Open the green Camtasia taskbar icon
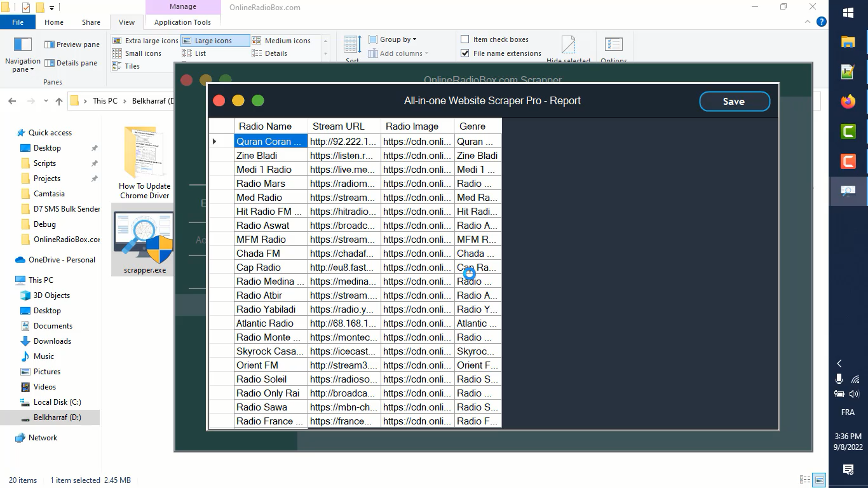The image size is (868, 488). coord(848,132)
